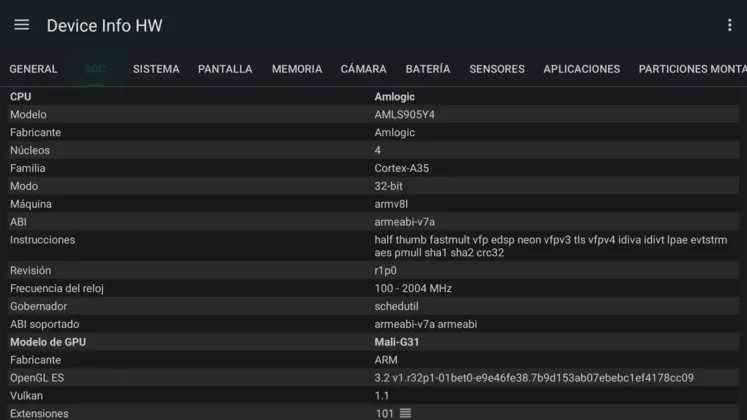This screenshot has width=747, height=420.
Task: Select the ABI soportado label
Action: (x=44, y=324)
